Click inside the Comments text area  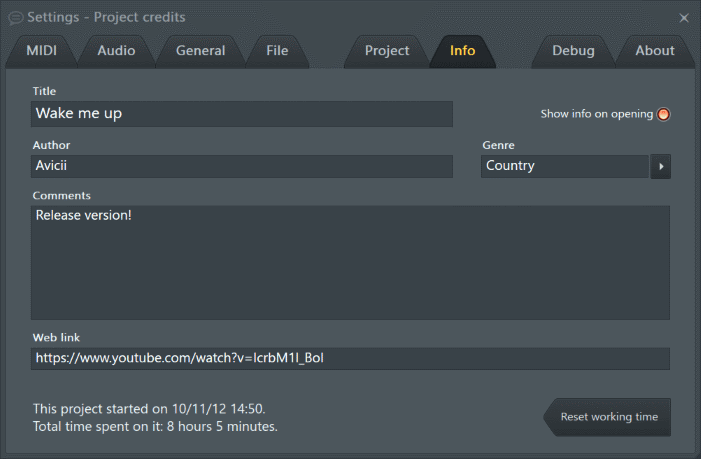(350, 263)
